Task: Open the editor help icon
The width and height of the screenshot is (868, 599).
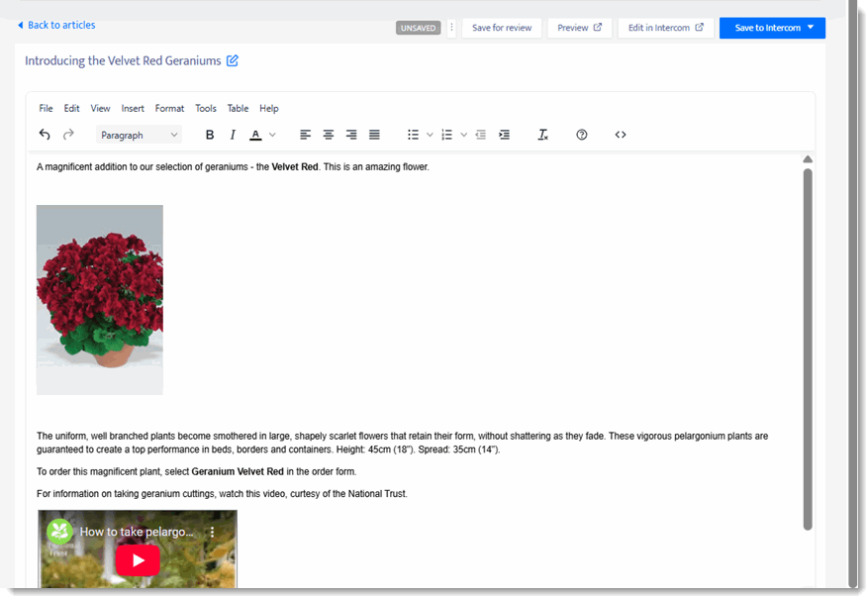Action: (x=581, y=135)
